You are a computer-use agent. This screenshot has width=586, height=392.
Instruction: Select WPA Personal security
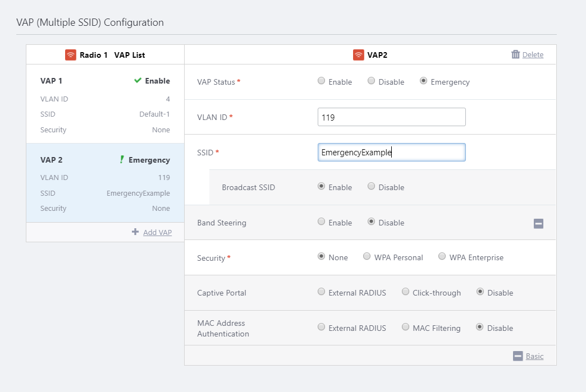[x=367, y=257]
